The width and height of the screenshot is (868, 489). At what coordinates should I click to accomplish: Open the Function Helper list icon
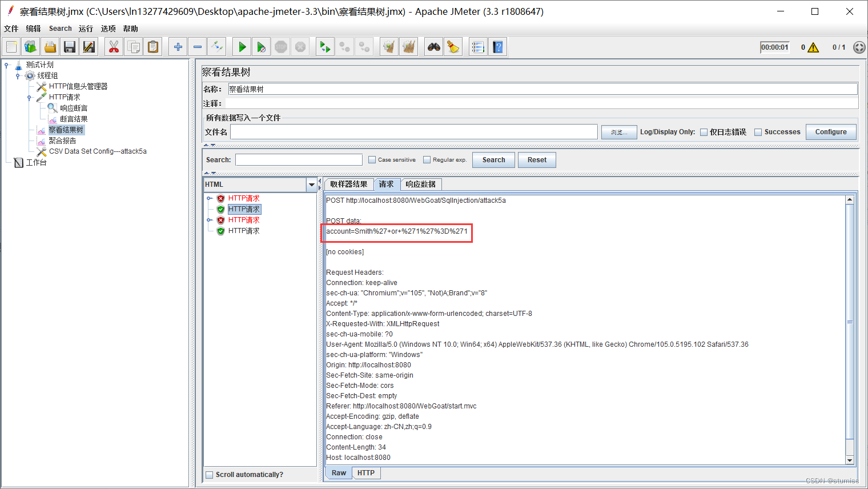coord(479,47)
